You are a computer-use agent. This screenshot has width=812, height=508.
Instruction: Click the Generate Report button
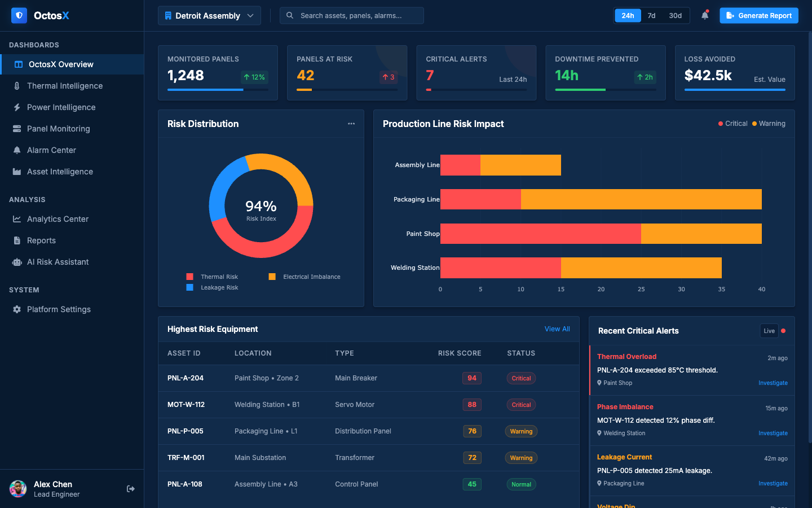[759, 16]
